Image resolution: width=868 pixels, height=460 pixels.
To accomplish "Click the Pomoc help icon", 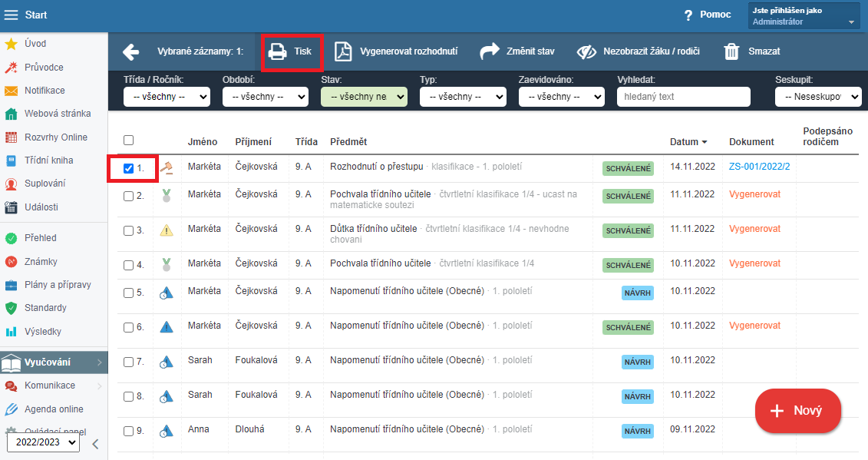I will pyautogui.click(x=688, y=15).
